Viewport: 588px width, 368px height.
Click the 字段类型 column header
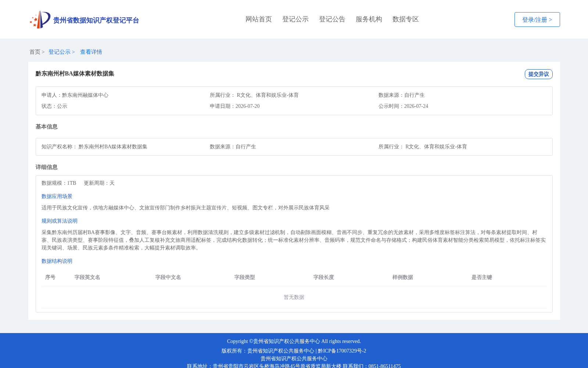pyautogui.click(x=245, y=277)
